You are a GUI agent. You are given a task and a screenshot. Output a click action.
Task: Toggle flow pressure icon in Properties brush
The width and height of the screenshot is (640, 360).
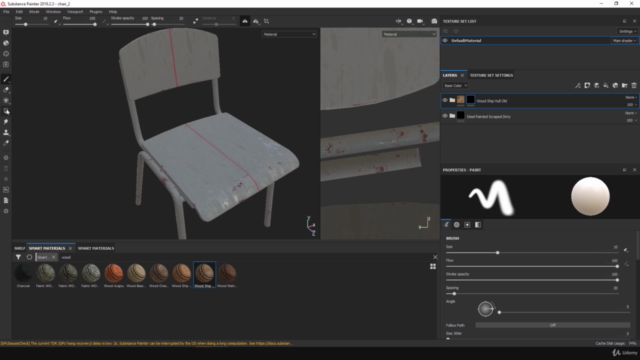(626, 264)
